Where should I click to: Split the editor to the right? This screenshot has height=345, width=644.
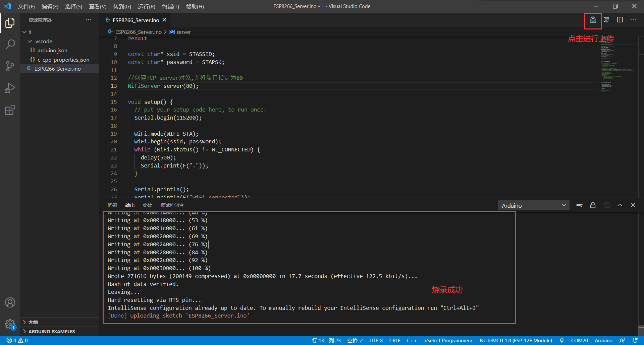620,20
